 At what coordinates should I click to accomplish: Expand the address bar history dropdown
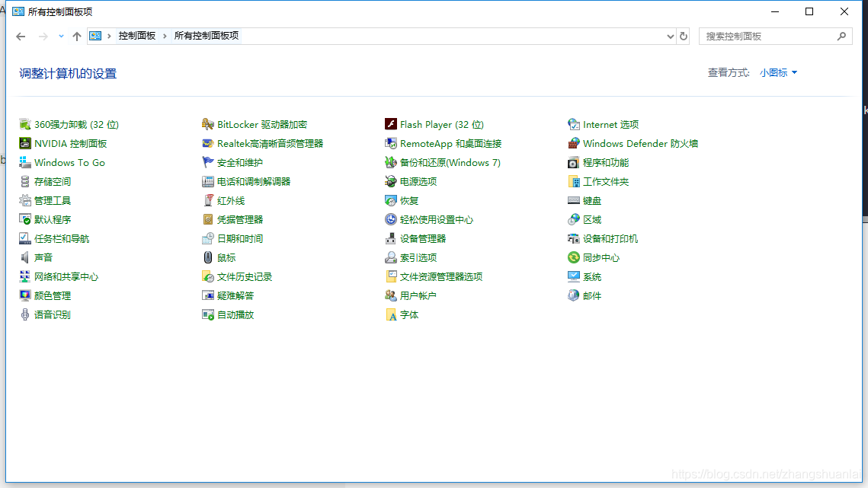tap(670, 36)
